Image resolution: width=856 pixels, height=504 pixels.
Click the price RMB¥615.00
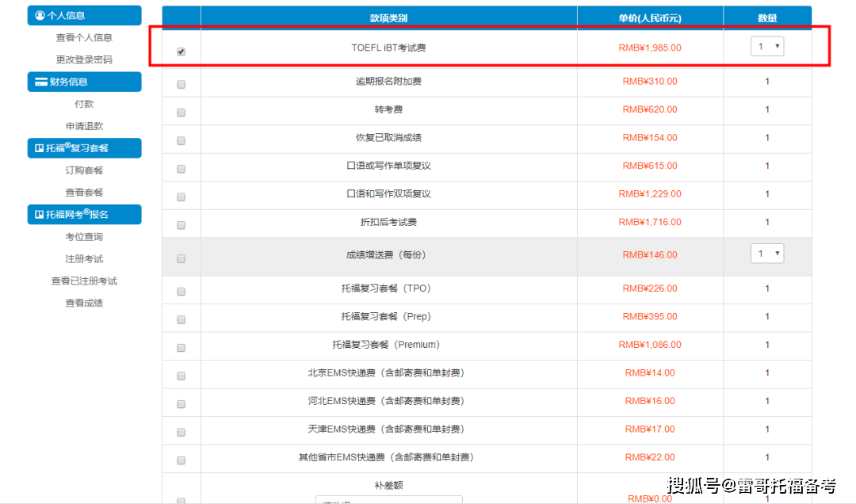tap(650, 166)
